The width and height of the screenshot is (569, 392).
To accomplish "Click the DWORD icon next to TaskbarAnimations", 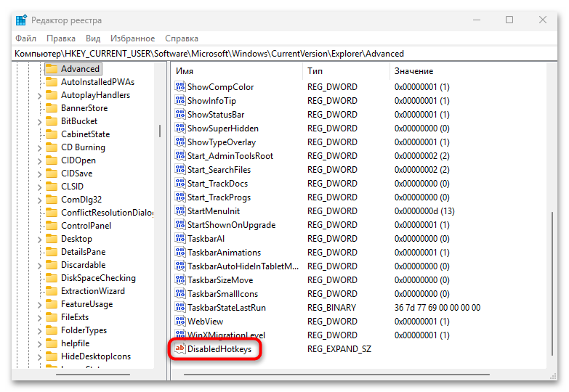I will pos(180,252).
